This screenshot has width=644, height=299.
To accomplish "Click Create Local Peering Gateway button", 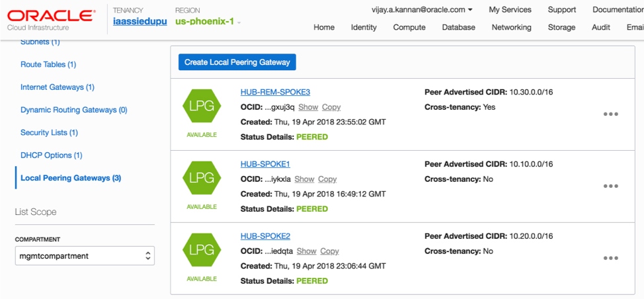I will tap(237, 62).
